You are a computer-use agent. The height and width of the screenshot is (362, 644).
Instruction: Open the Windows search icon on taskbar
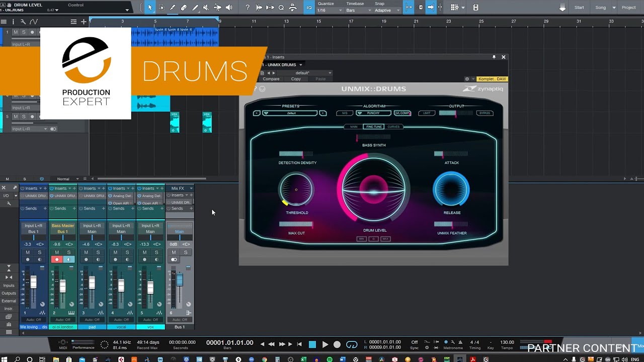click(17, 359)
